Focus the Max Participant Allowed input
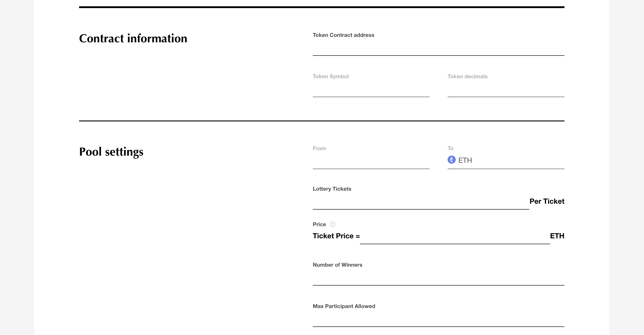The width and height of the screenshot is (644, 335). click(438, 320)
